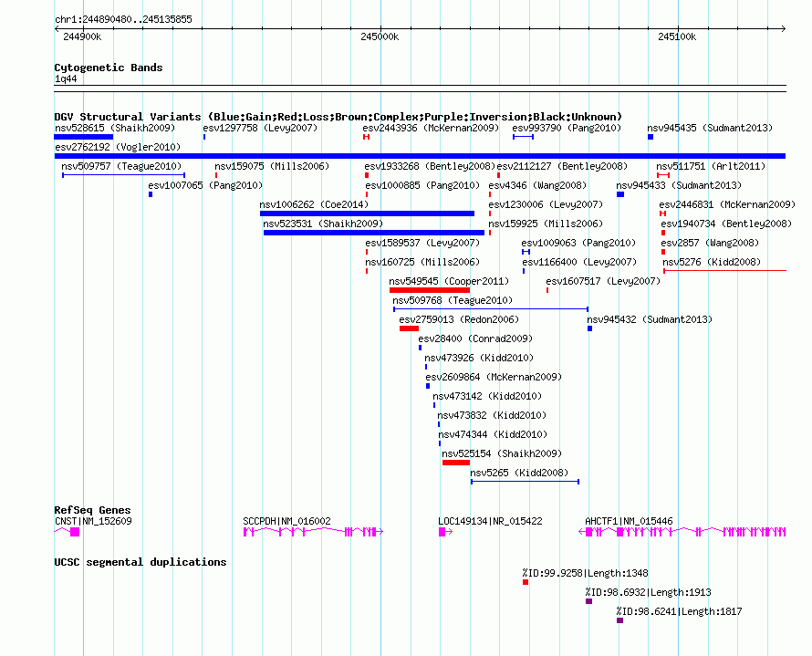Click esv1007065 (Pang2010) label
Screen dimensions: 812x656
[205, 185]
